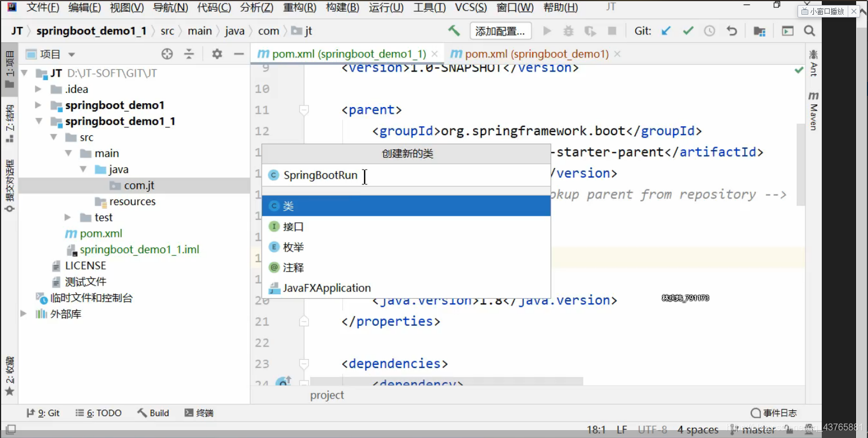
Task: Open Git history clock icon
Action: 710,31
